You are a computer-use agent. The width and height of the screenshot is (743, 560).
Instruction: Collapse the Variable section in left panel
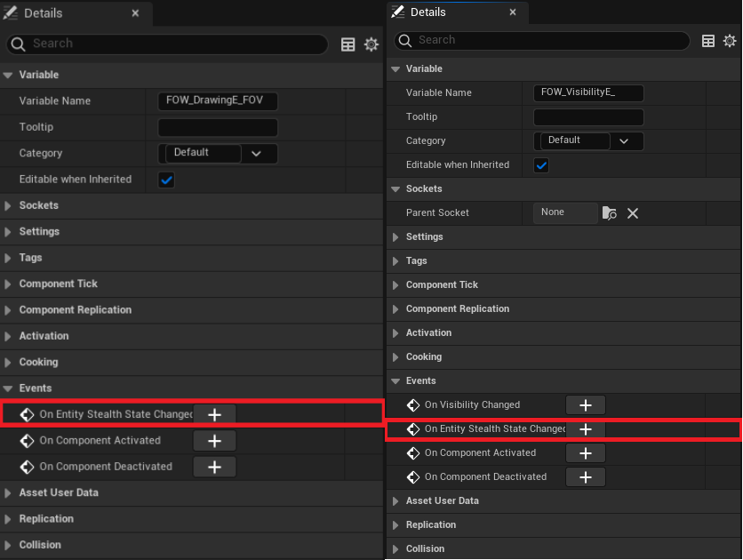point(8,75)
